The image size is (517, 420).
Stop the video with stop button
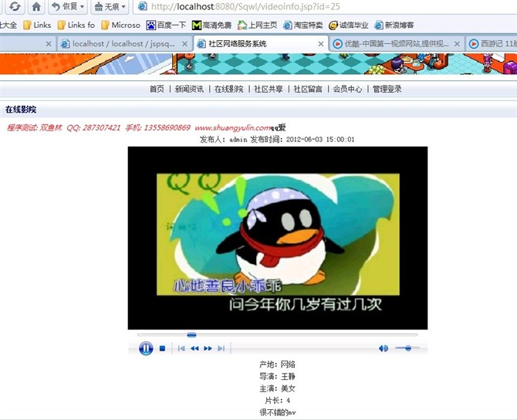[162, 348]
